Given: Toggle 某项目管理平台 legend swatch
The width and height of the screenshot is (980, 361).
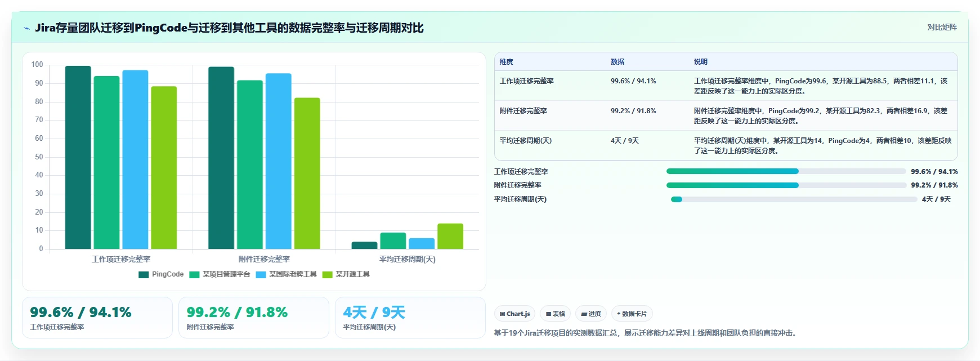Looking at the screenshot, I should [x=194, y=275].
